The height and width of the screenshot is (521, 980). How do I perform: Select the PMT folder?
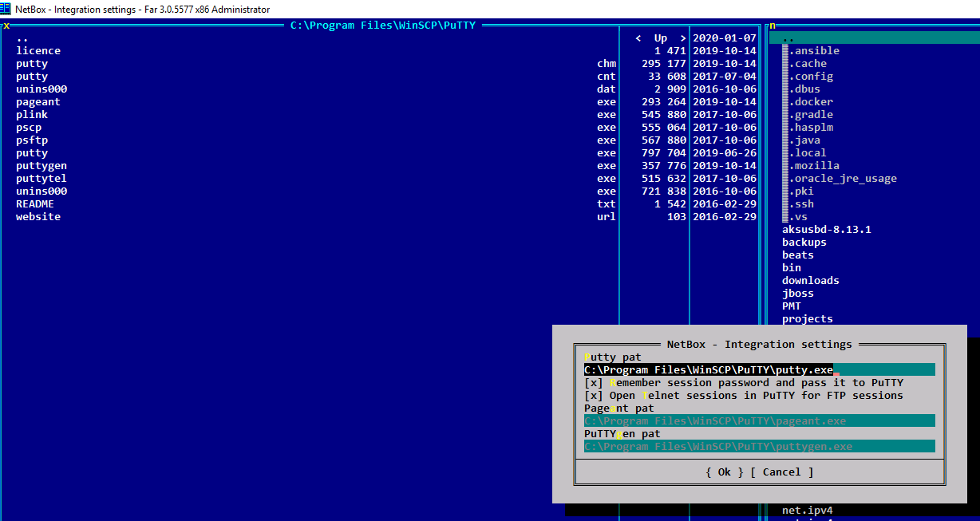coord(792,306)
